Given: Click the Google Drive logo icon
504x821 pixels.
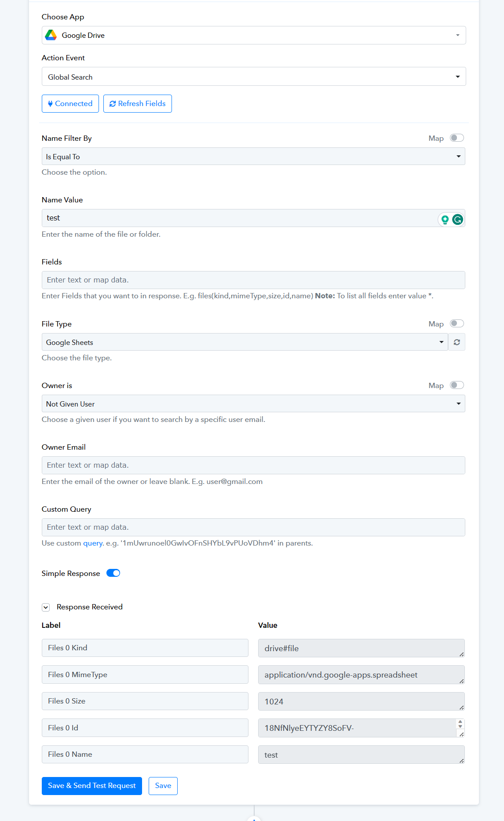Looking at the screenshot, I should coord(51,35).
